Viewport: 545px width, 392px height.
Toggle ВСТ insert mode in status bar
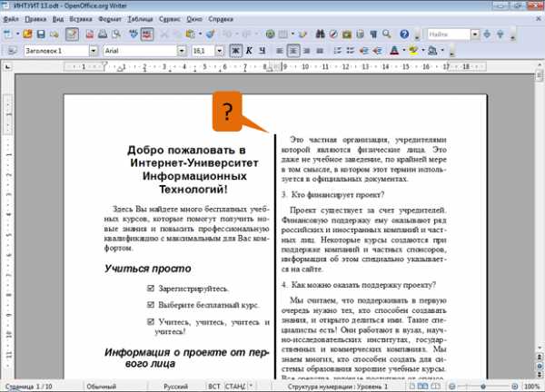click(214, 387)
